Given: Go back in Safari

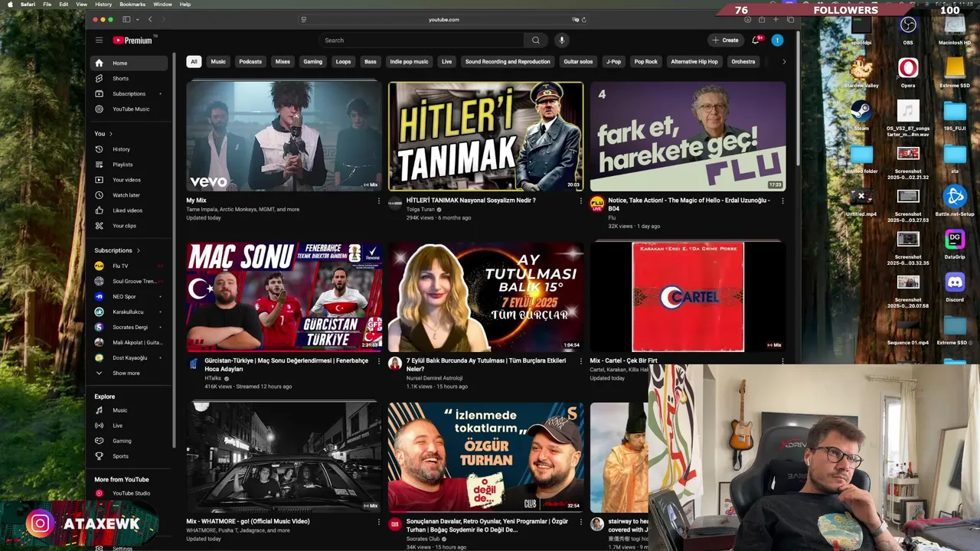Looking at the screenshot, I should (x=150, y=19).
